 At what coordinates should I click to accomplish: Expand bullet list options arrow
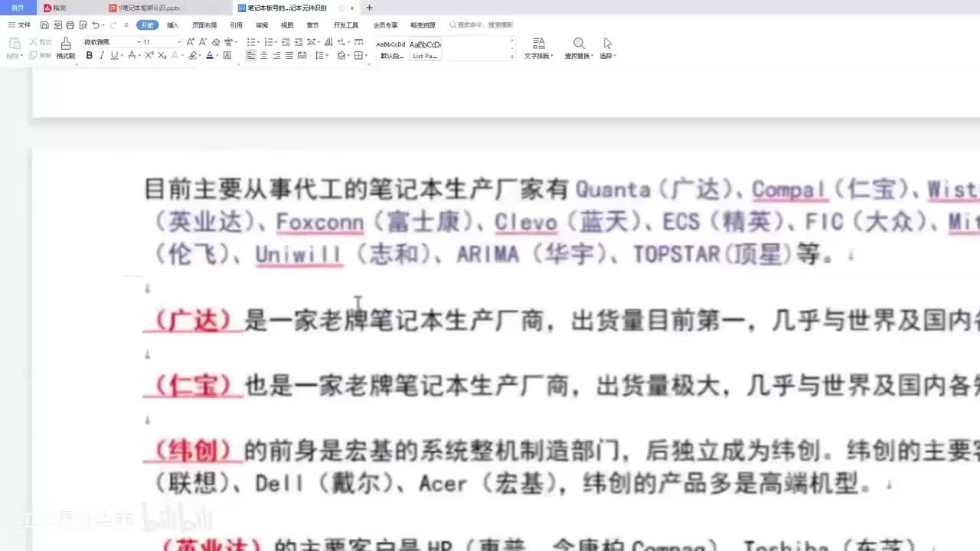(x=259, y=42)
